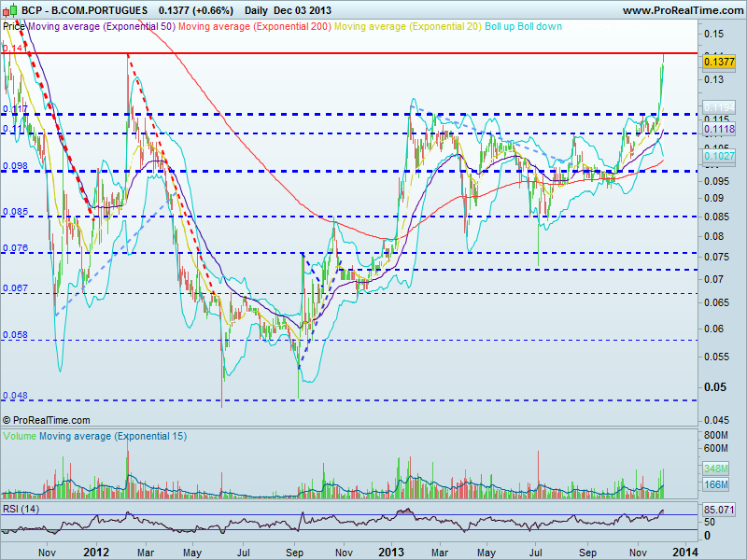Screen dimensions: 747x560
Task: Click the 2013 year label on time axis
Action: [x=391, y=553]
